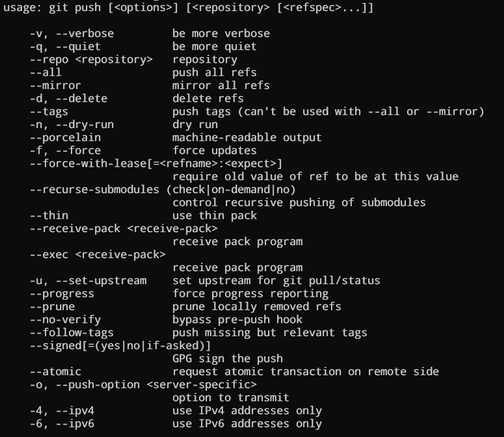Select the --porcelain option text
This screenshot has width=504, height=437.
[65, 138]
